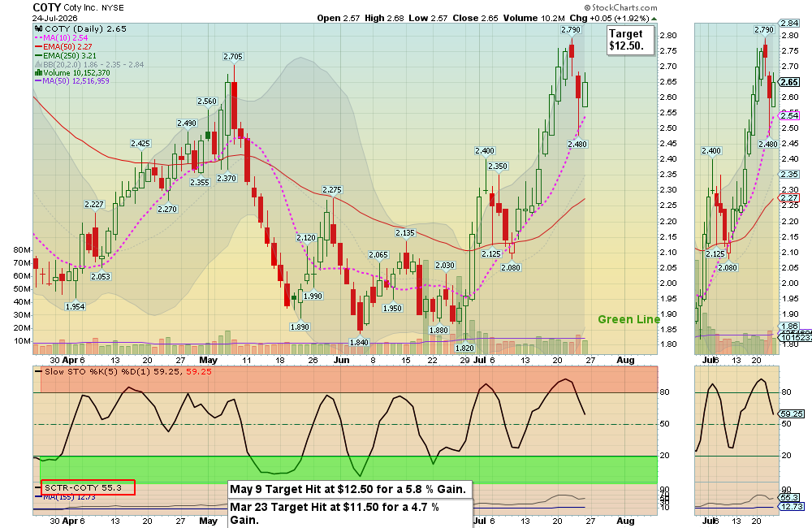Click the COTY ticker symbol title
Image resolution: width=812 pixels, height=528 pixels.
pos(46,7)
